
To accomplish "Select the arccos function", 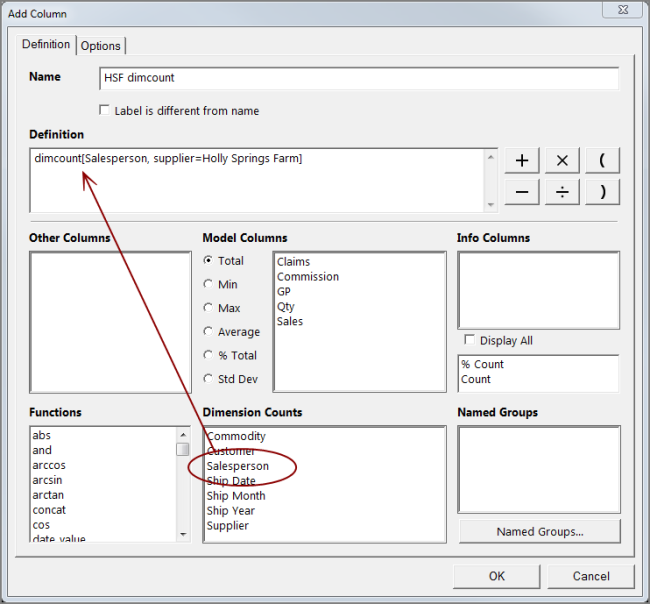I will pyautogui.click(x=49, y=465).
